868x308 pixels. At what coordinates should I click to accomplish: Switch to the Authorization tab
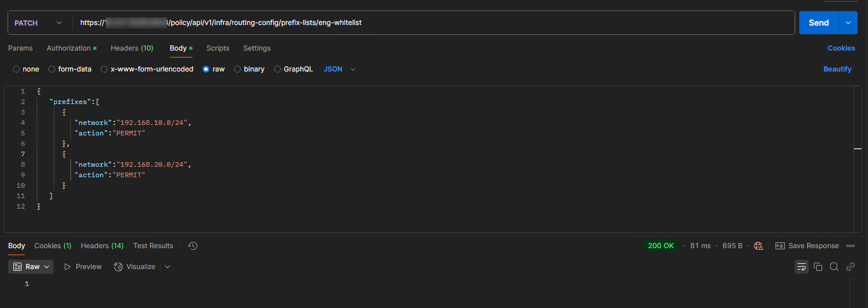tap(69, 48)
